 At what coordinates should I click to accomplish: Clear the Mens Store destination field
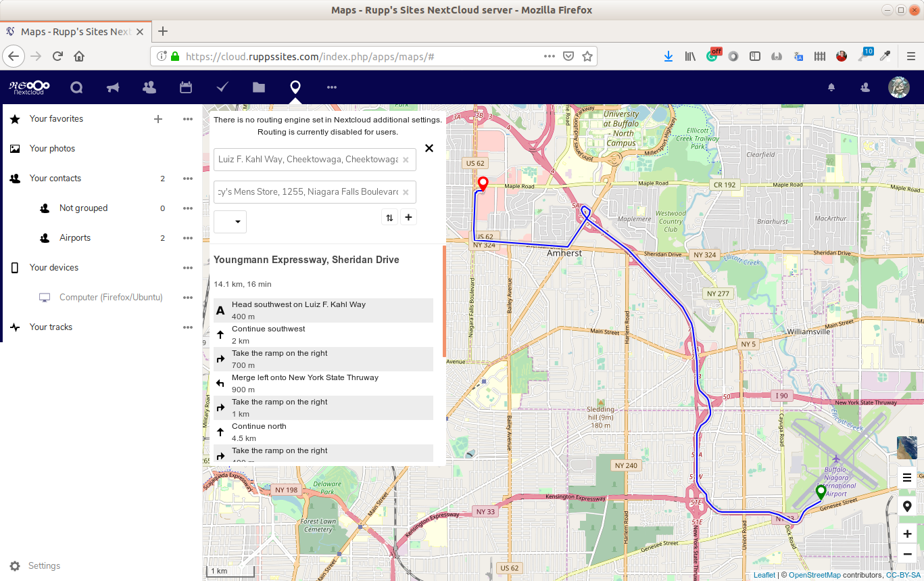coord(406,192)
